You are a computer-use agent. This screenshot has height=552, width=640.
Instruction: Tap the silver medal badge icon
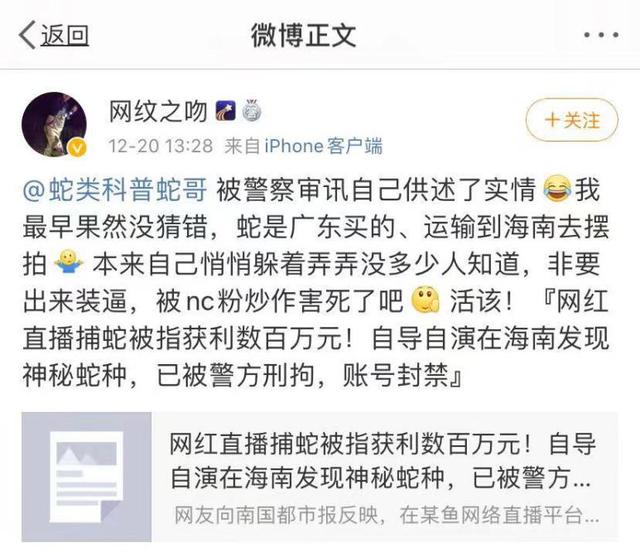click(251, 111)
